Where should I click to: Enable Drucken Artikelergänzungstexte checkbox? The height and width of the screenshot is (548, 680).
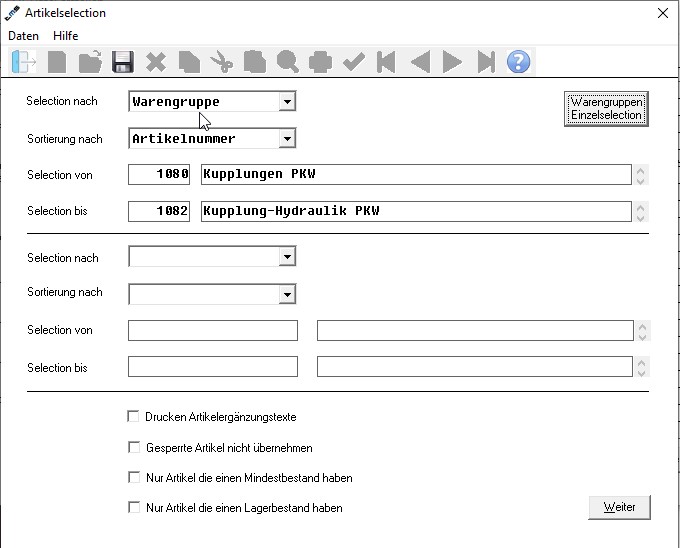click(x=133, y=417)
